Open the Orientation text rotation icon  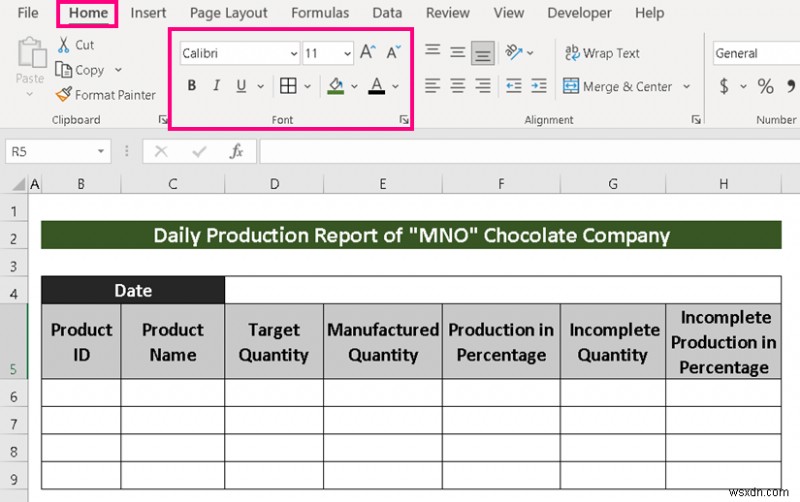[x=514, y=52]
